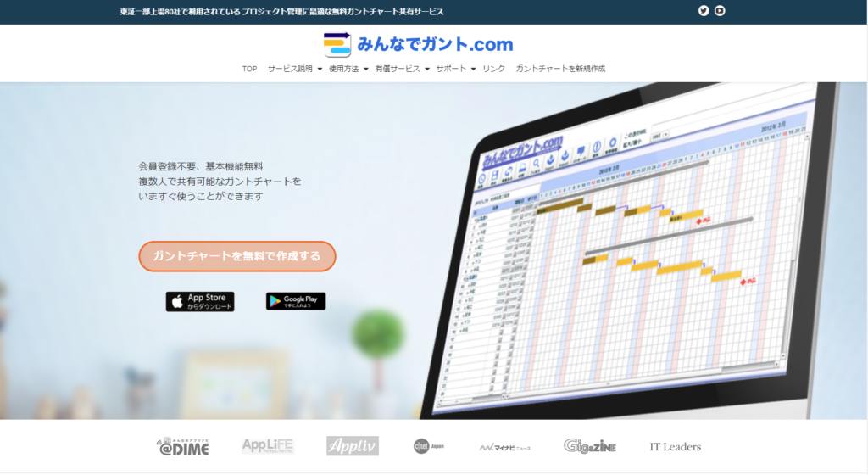Click the Gantt chart monitor image

tap(631, 251)
